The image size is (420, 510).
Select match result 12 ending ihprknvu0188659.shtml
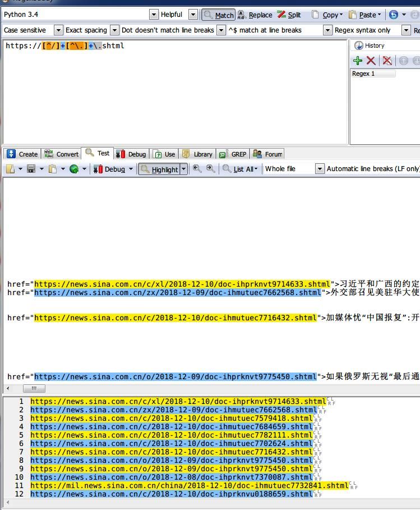(172, 494)
